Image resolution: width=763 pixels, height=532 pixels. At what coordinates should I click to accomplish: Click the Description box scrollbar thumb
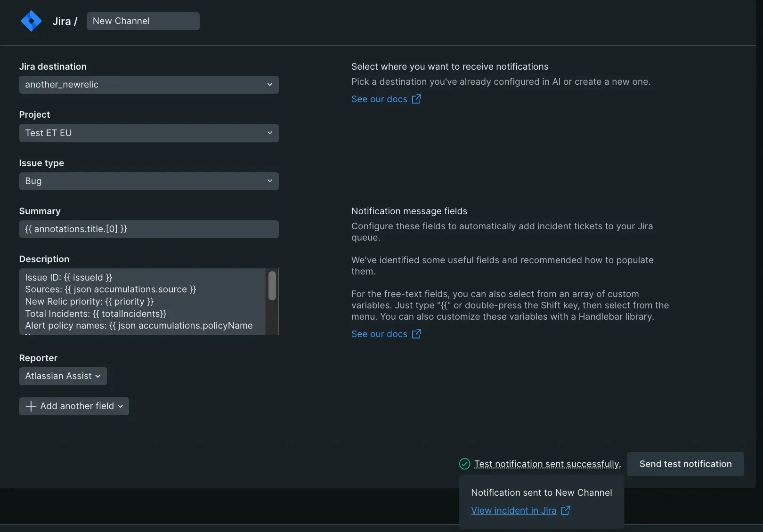coord(272,286)
